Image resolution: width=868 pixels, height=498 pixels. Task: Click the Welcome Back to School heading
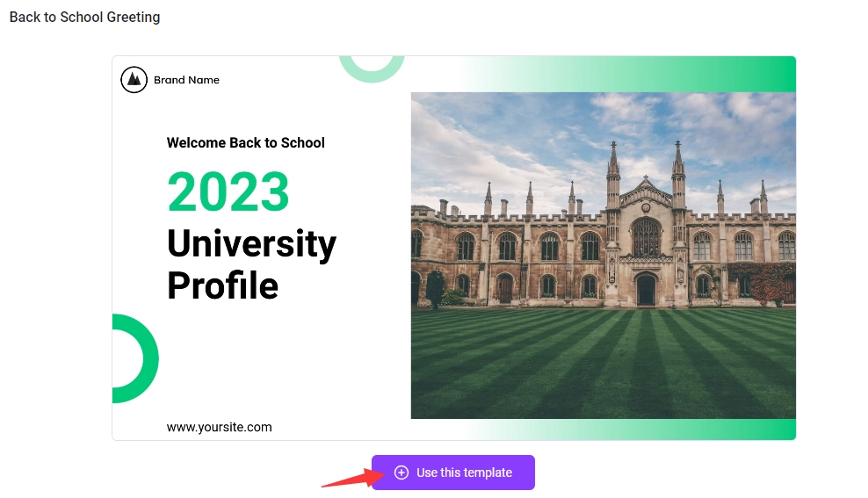[246, 143]
